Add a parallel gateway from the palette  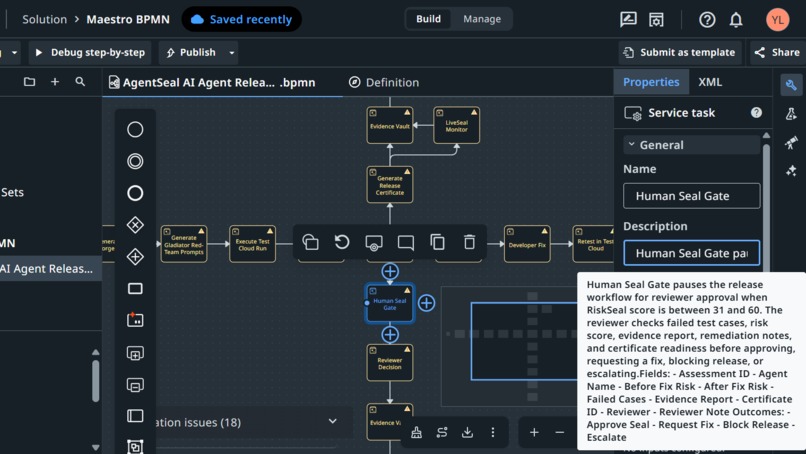135,257
